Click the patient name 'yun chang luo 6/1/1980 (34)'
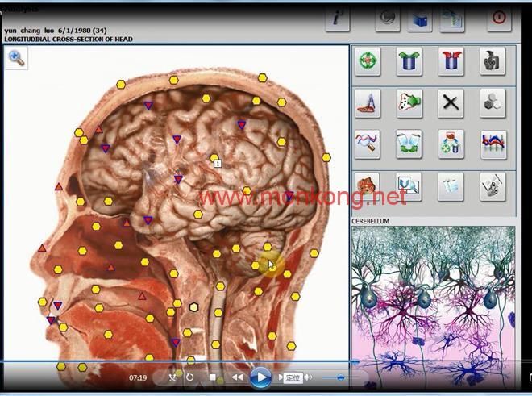 pos(56,31)
